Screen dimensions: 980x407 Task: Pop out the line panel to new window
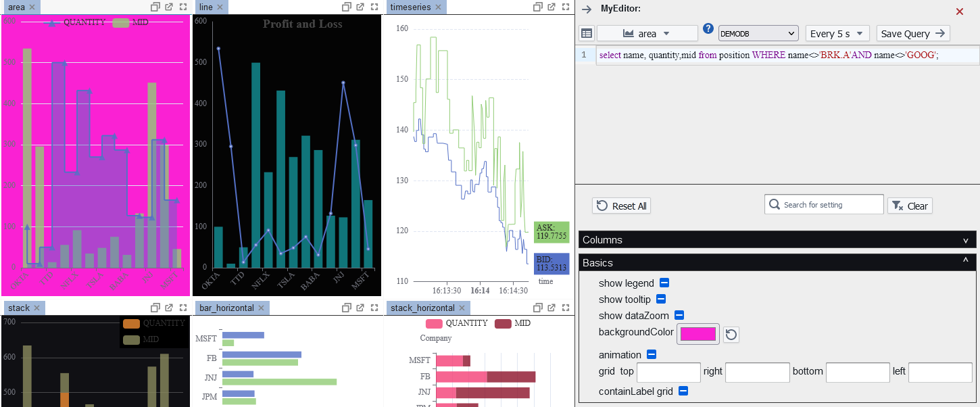coord(360,7)
